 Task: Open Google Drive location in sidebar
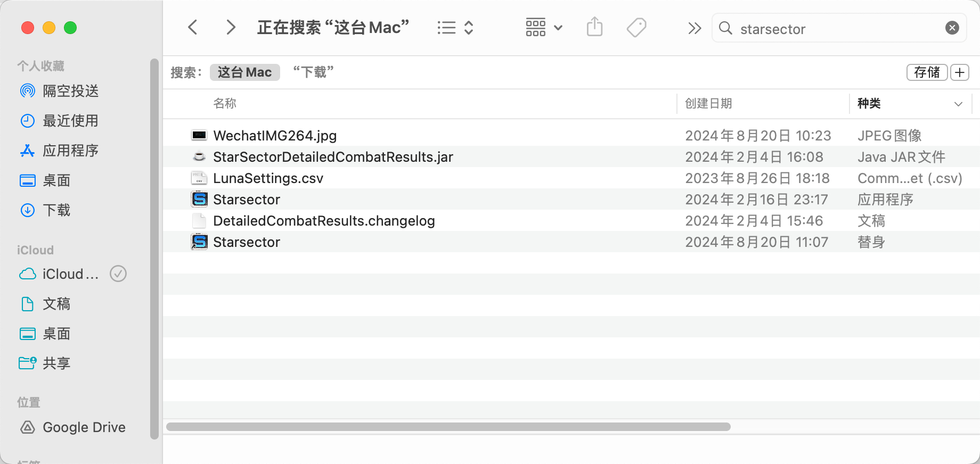tap(84, 427)
